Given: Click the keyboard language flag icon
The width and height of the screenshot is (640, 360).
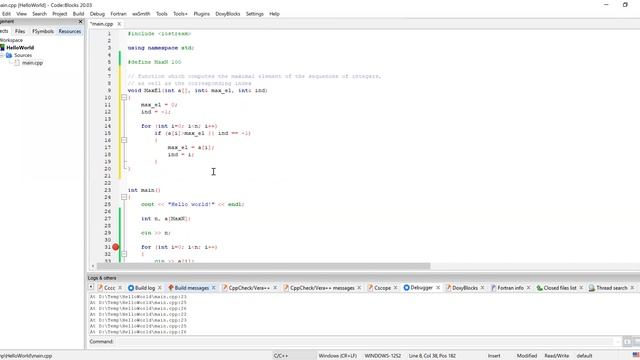Looking at the screenshot, I should (636, 356).
